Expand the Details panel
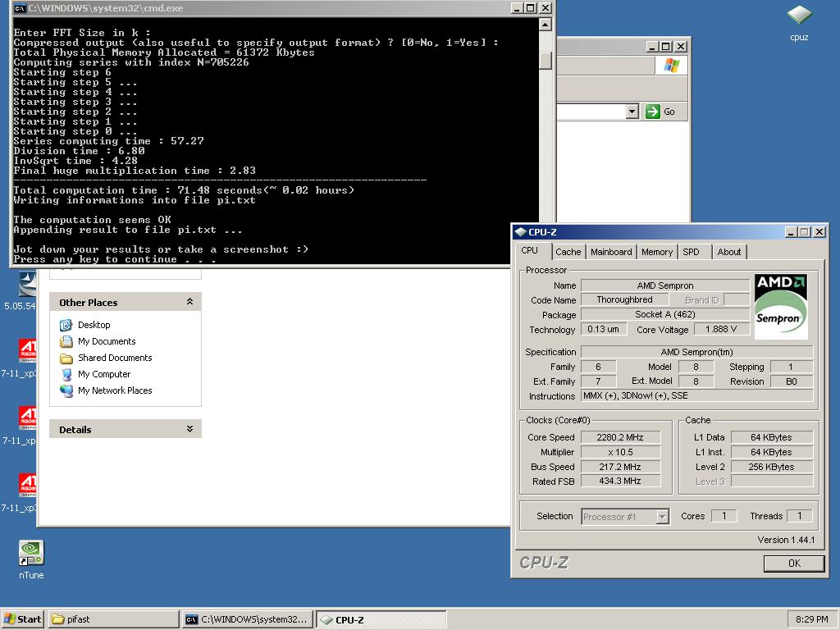 click(x=189, y=429)
